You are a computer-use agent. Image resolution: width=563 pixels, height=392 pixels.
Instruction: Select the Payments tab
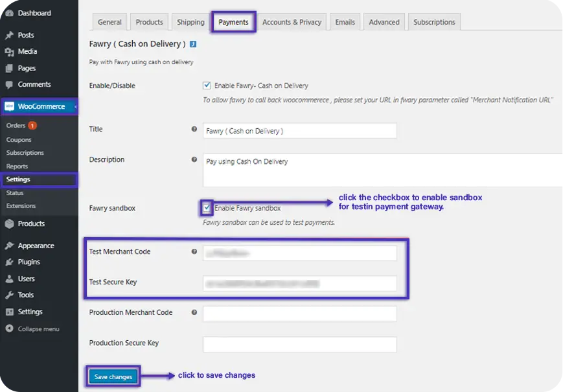(233, 22)
